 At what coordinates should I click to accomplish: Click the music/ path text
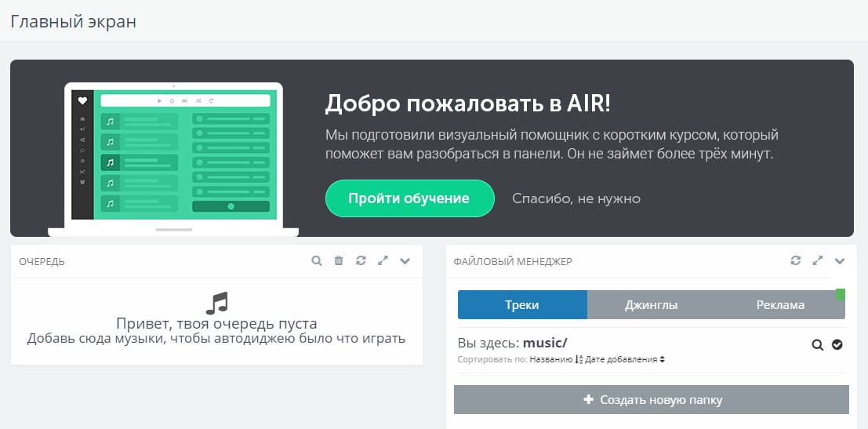[x=545, y=344]
